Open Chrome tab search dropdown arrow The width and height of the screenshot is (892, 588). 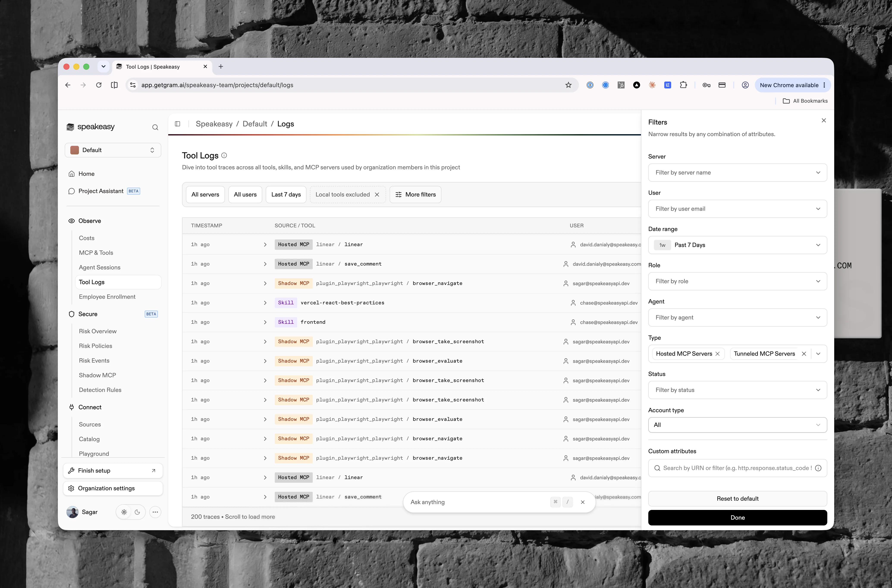click(104, 66)
